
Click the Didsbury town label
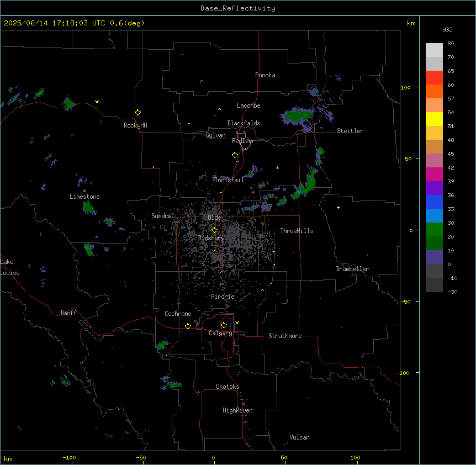pos(211,238)
